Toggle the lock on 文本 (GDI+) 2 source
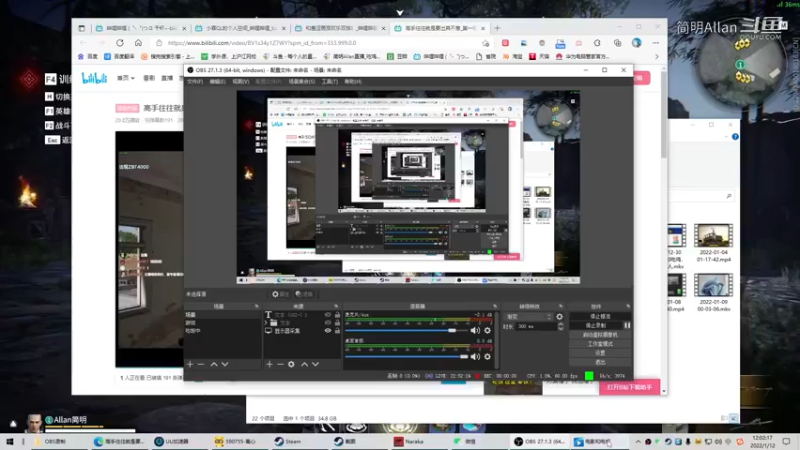This screenshot has width=800, height=450. pos(337,315)
